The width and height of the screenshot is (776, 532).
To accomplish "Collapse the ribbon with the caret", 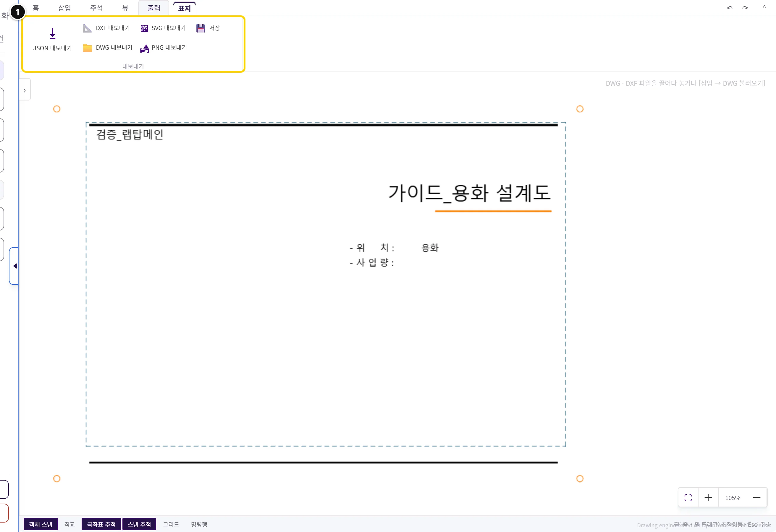I will point(764,7).
